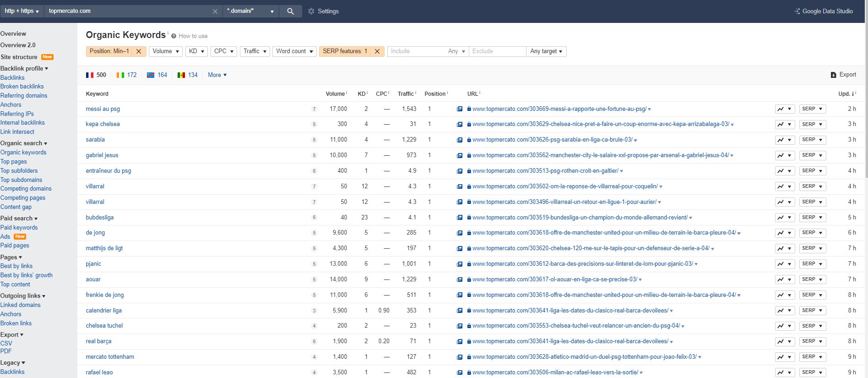Open the Word count filter dropdown

(295, 51)
